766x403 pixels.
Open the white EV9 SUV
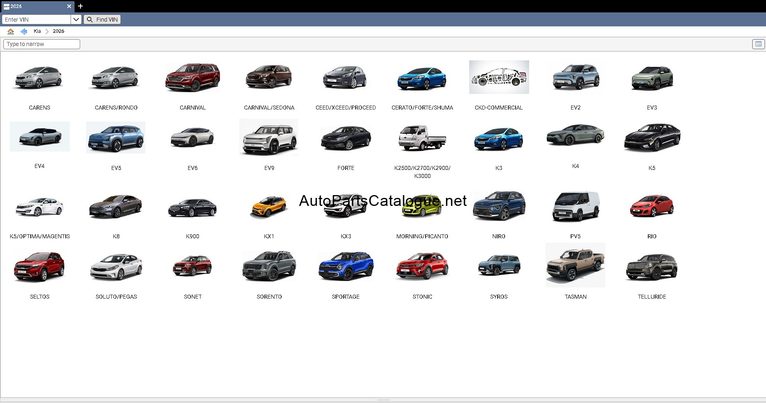coord(269,138)
